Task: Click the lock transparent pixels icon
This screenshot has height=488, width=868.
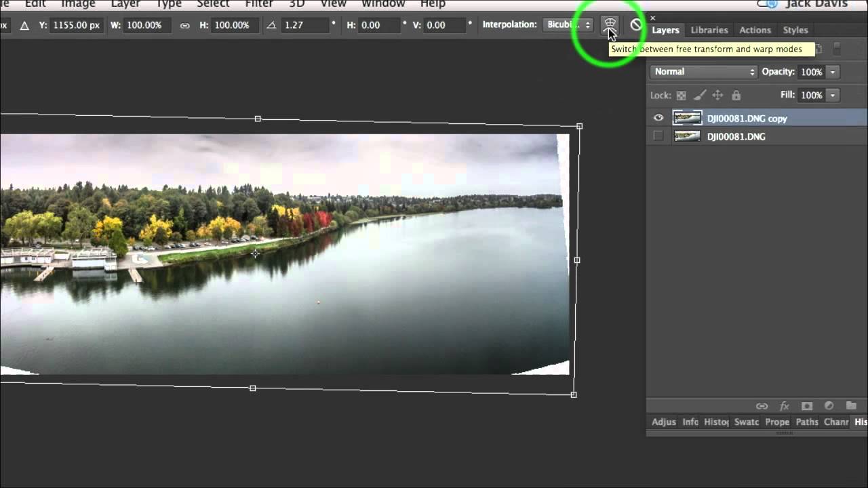Action: (x=682, y=96)
